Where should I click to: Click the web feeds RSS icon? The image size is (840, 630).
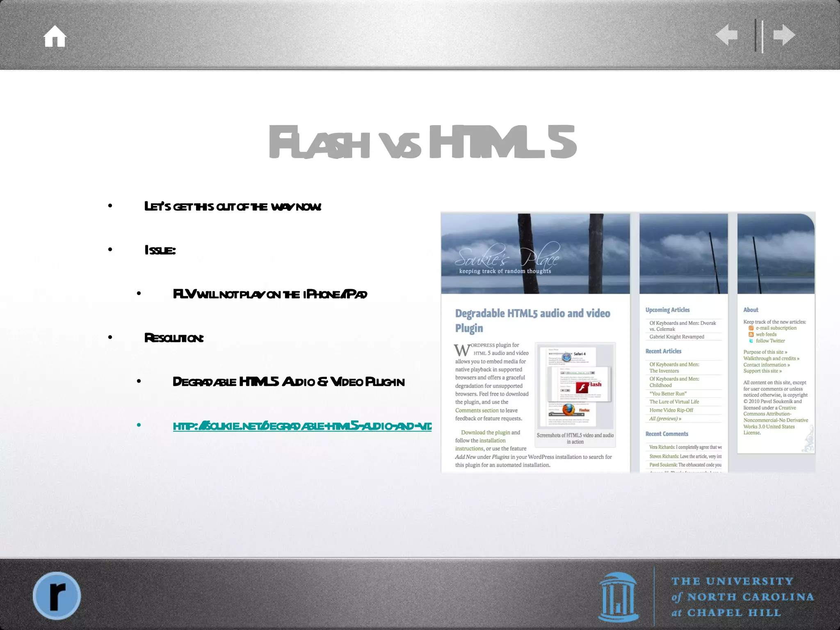tap(751, 334)
